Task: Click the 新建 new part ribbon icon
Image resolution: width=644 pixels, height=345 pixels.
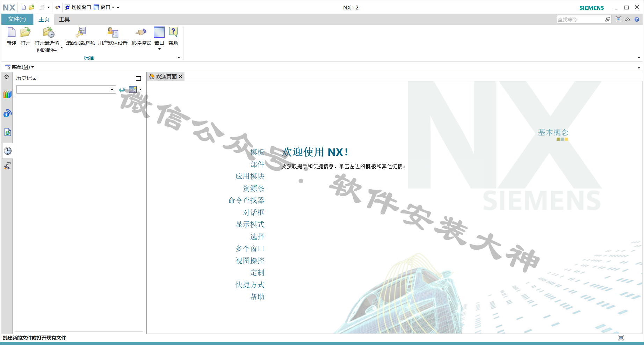Action: coord(12,37)
